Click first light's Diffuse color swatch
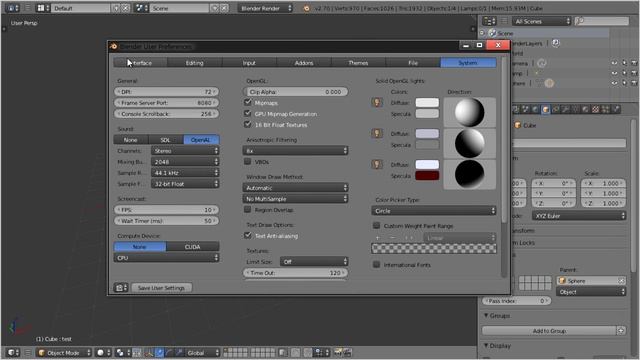The height and width of the screenshot is (360, 640). coord(427,102)
